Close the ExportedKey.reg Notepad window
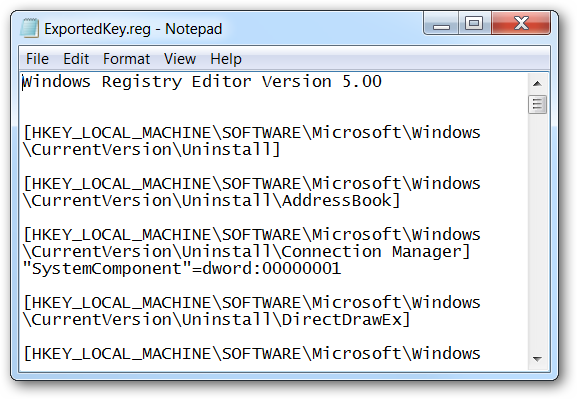 click(x=521, y=24)
